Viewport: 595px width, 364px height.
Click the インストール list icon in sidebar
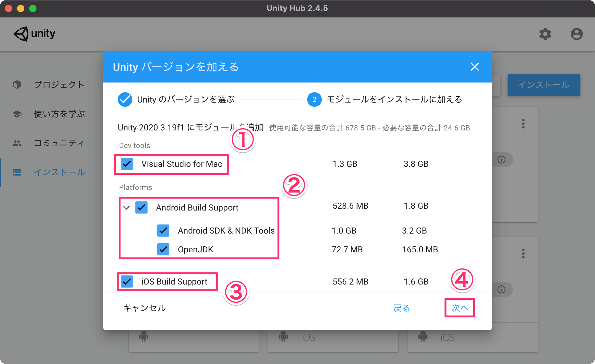(x=17, y=172)
